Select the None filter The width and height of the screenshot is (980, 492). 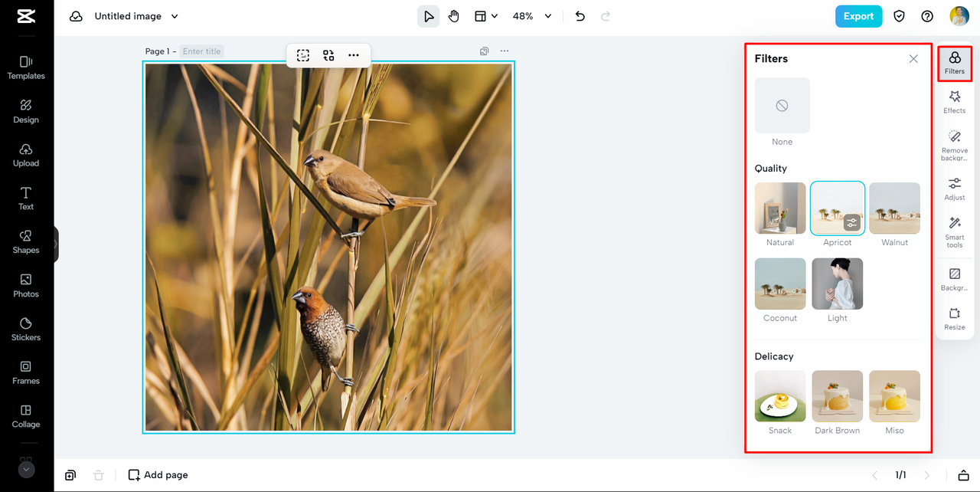pyautogui.click(x=782, y=106)
